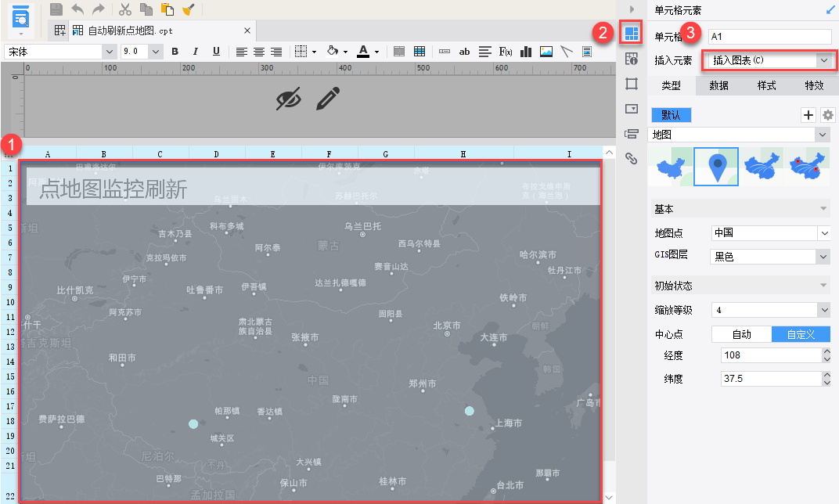Switch to the 样式 tab
Viewport: 839px width, 504px height.
coord(766,85)
